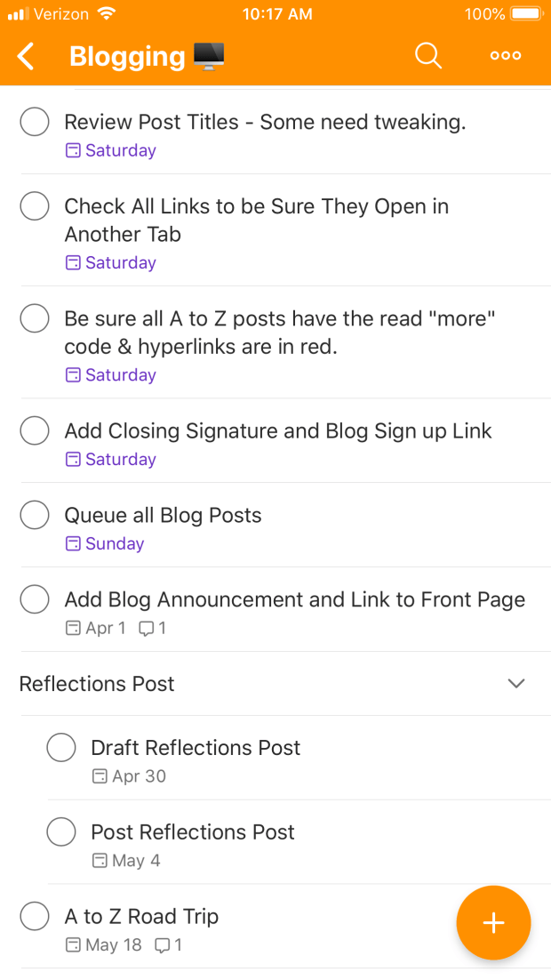
Task: Tap calendar icon on Draft Reflections Post
Action: coord(100,776)
